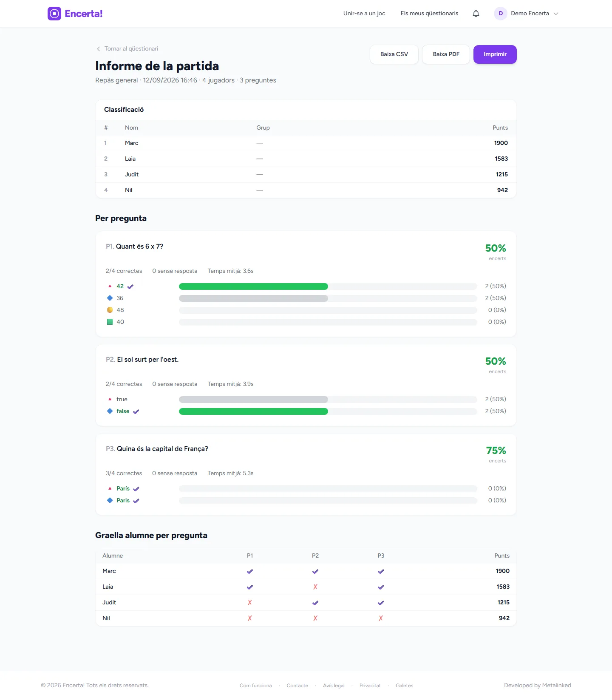Click the checkmark next to answer false
The image size is (612, 700).
coord(136,411)
